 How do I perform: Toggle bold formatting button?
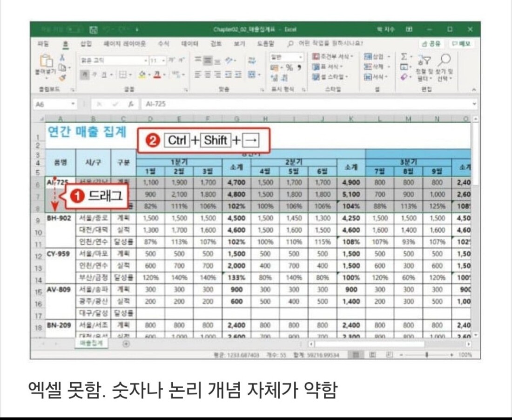[85, 74]
